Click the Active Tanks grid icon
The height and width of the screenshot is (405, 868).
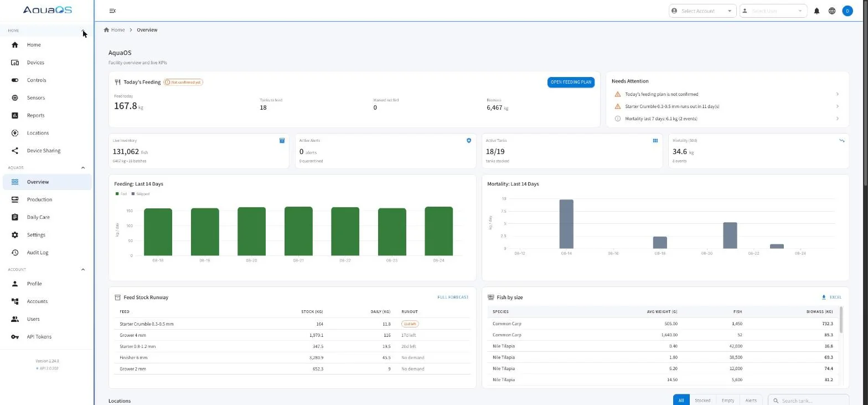[x=655, y=141]
